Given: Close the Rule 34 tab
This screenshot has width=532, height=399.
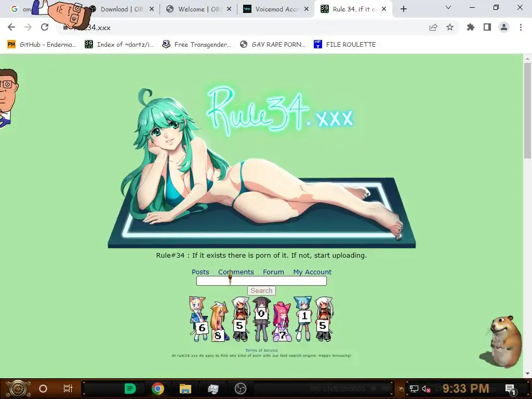Looking at the screenshot, I should (384, 9).
